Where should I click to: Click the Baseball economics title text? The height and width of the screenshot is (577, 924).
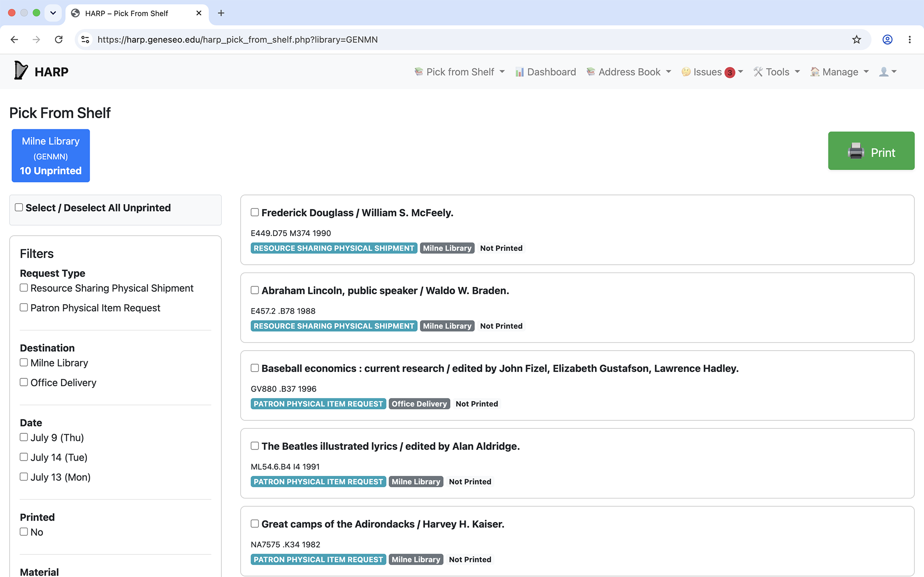click(500, 368)
